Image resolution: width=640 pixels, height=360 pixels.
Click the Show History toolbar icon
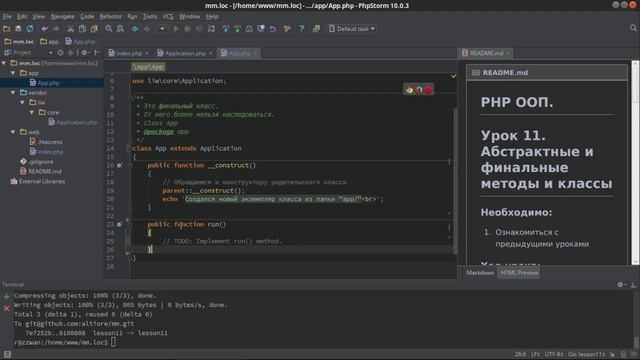click(261, 29)
